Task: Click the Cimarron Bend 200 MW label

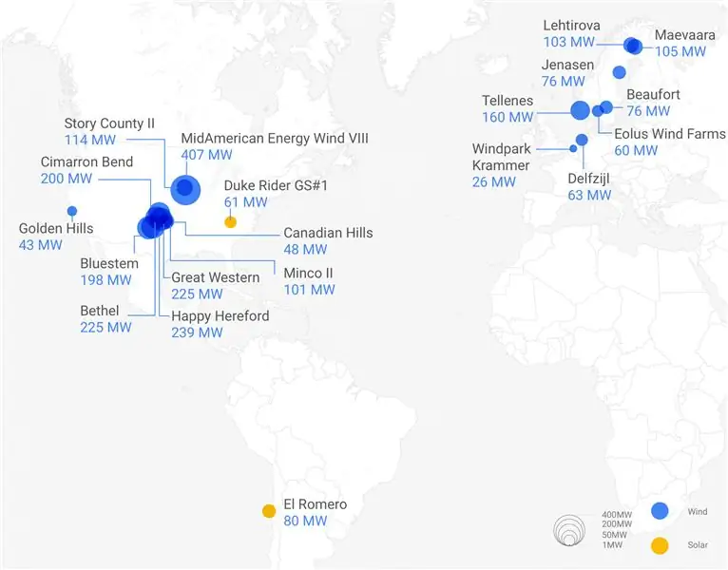Action: coord(86,170)
